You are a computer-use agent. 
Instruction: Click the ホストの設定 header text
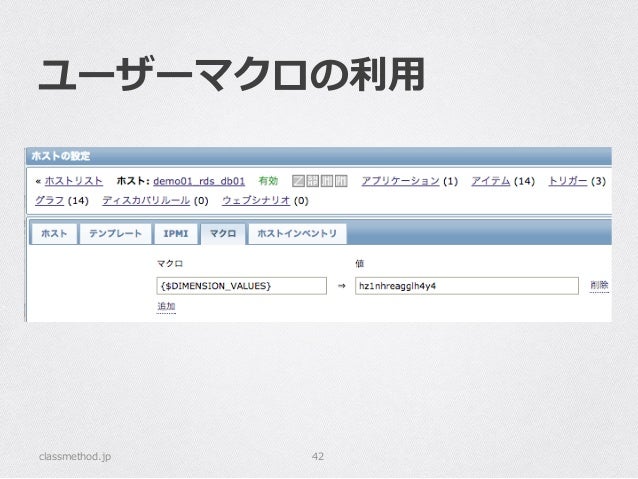tap(61, 156)
